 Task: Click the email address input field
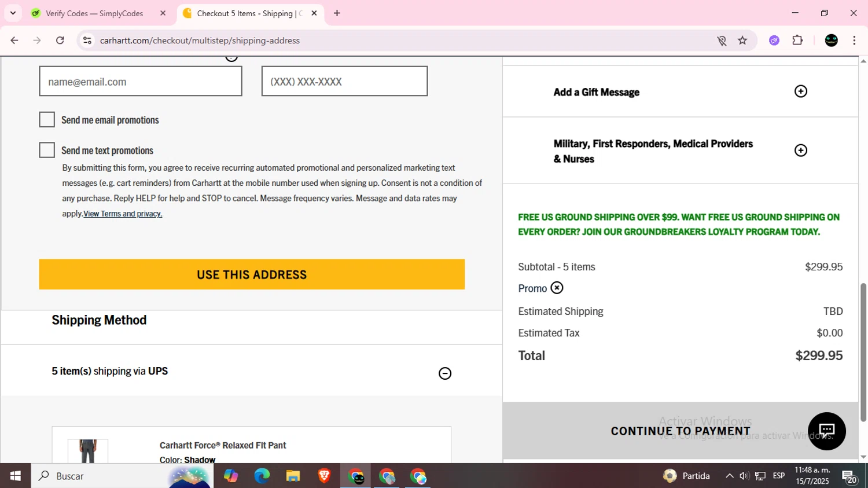pyautogui.click(x=141, y=81)
